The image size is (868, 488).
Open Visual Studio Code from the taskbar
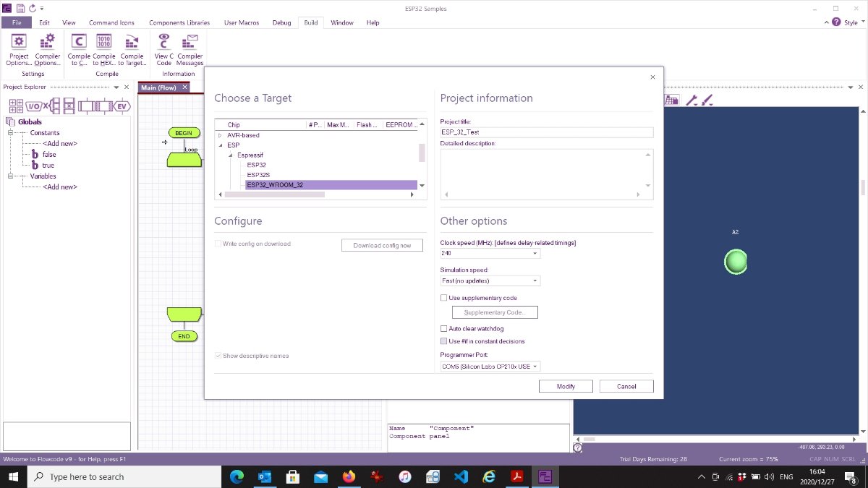click(461, 476)
